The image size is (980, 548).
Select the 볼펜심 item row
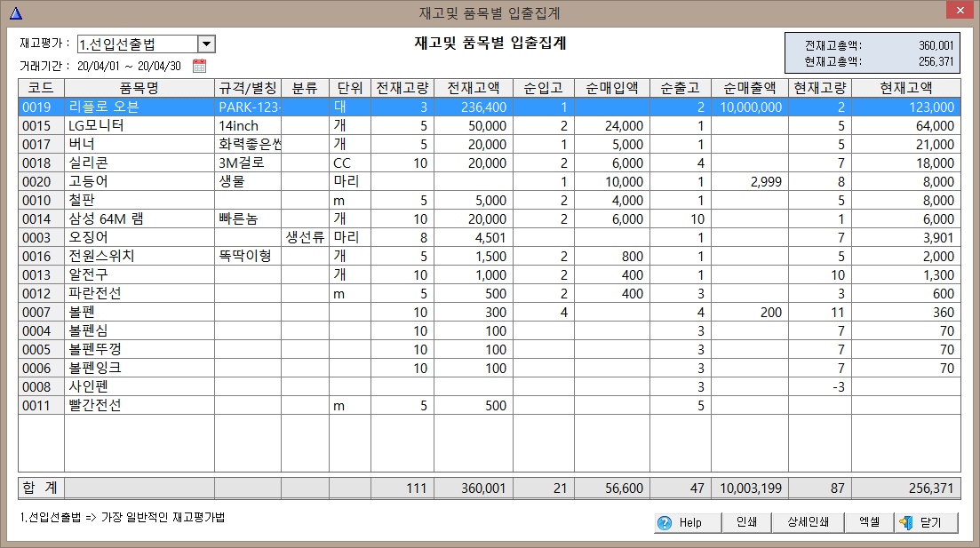(490, 331)
